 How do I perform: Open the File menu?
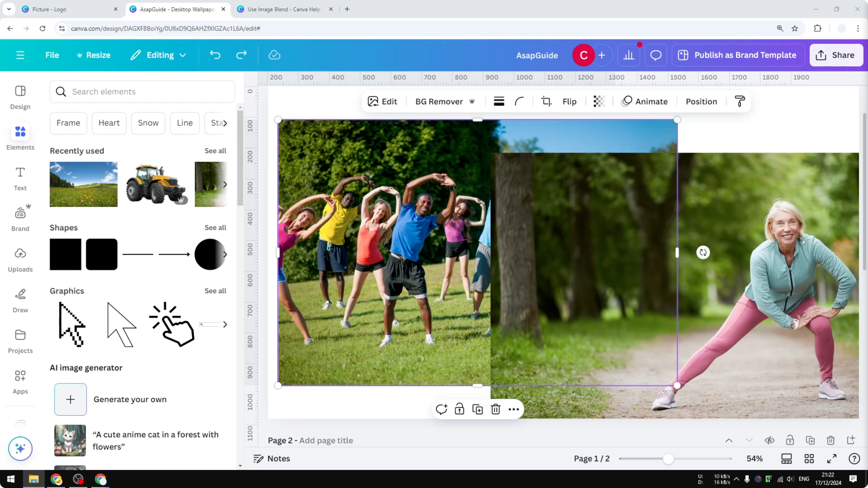pos(52,55)
